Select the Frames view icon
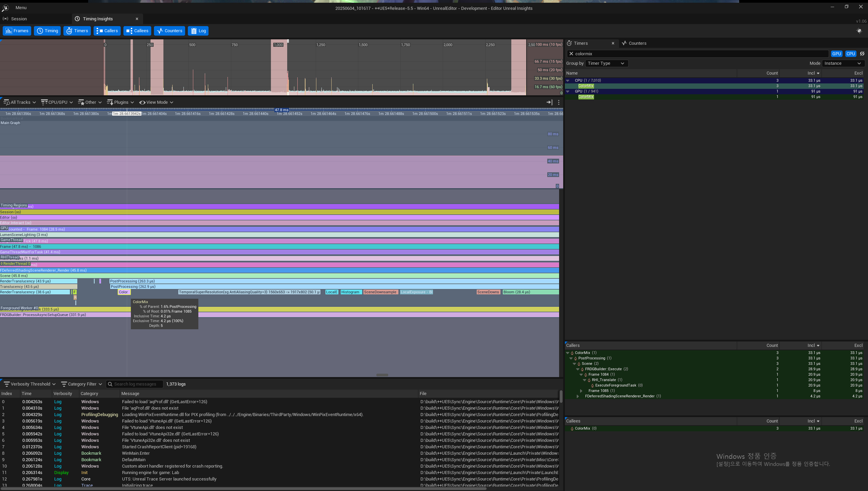The image size is (868, 491). (x=9, y=31)
